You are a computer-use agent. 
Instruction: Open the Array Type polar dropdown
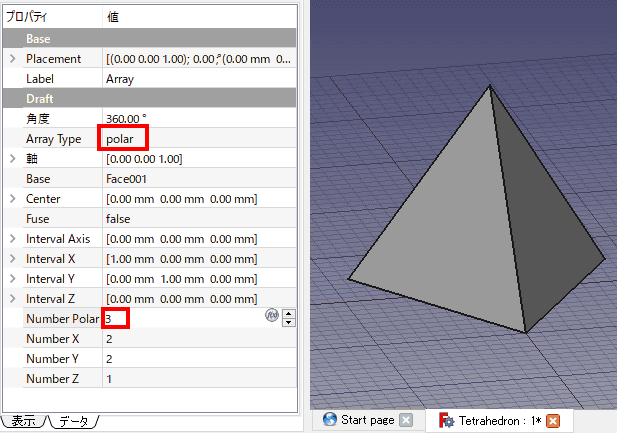coord(199,139)
